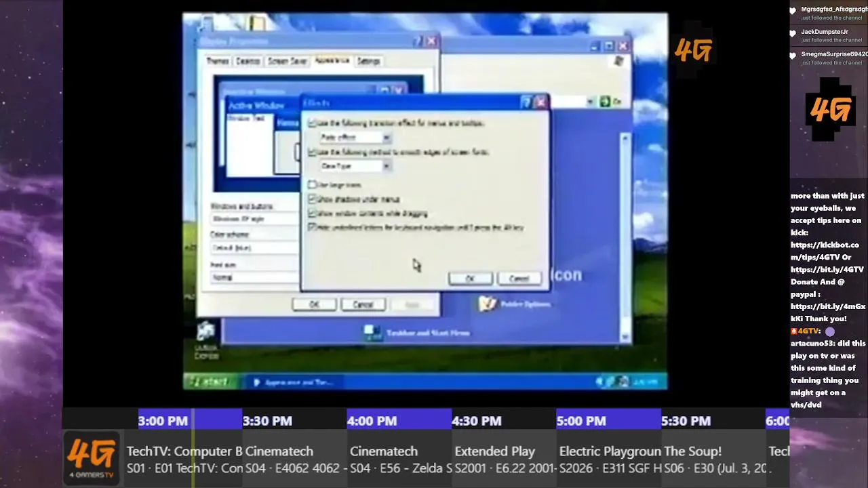
Task: Toggle Hide underlined letters for keyboard navigation checkbox
Action: 312,228
